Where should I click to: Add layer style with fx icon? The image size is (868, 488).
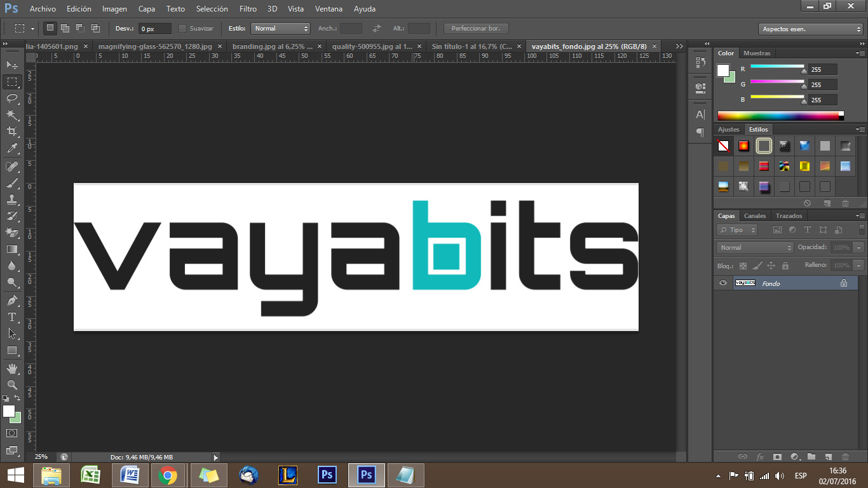click(760, 456)
